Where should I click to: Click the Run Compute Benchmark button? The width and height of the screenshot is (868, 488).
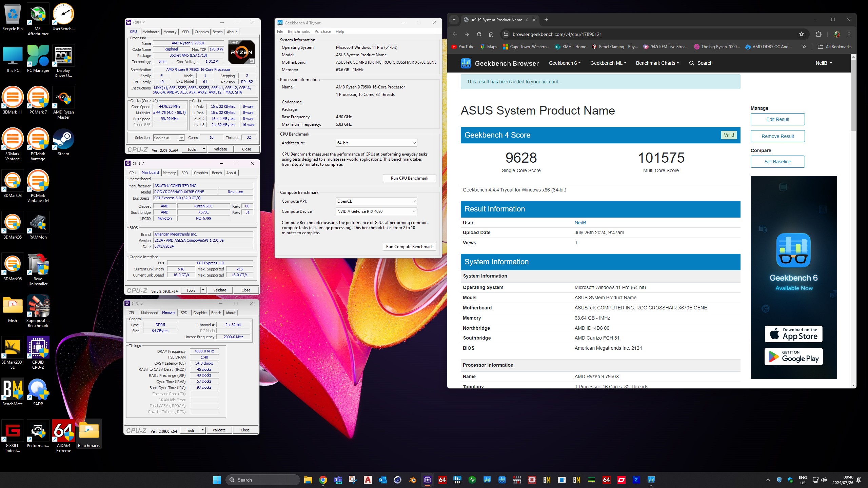tap(409, 247)
